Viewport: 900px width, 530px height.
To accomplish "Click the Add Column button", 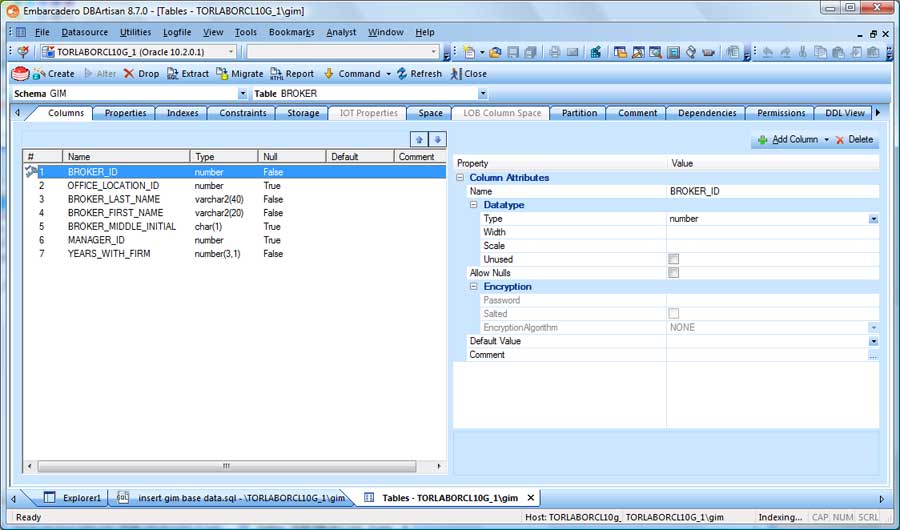I will pyautogui.click(x=788, y=140).
